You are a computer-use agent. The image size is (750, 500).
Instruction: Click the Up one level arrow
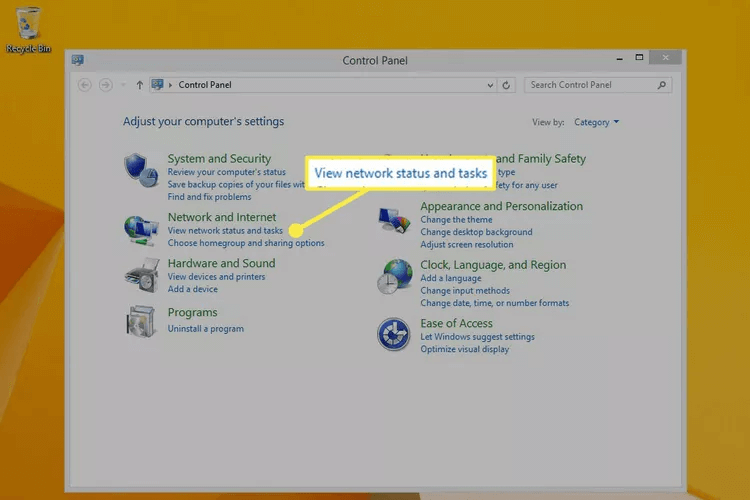tap(139, 85)
